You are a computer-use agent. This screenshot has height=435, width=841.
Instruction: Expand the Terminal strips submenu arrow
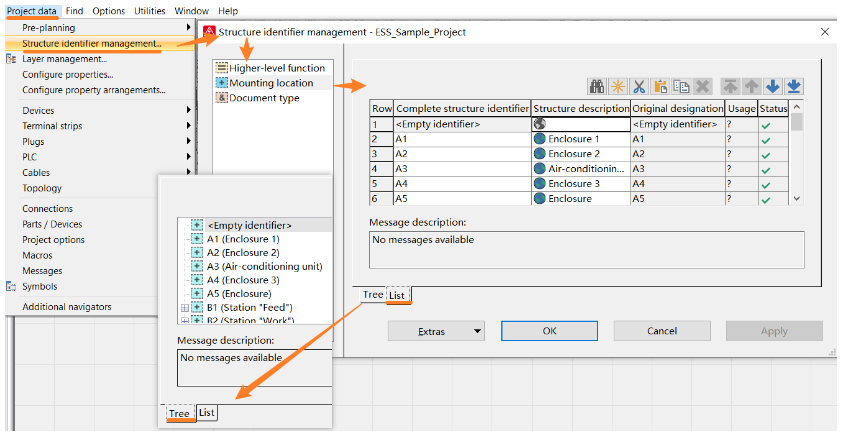click(188, 126)
